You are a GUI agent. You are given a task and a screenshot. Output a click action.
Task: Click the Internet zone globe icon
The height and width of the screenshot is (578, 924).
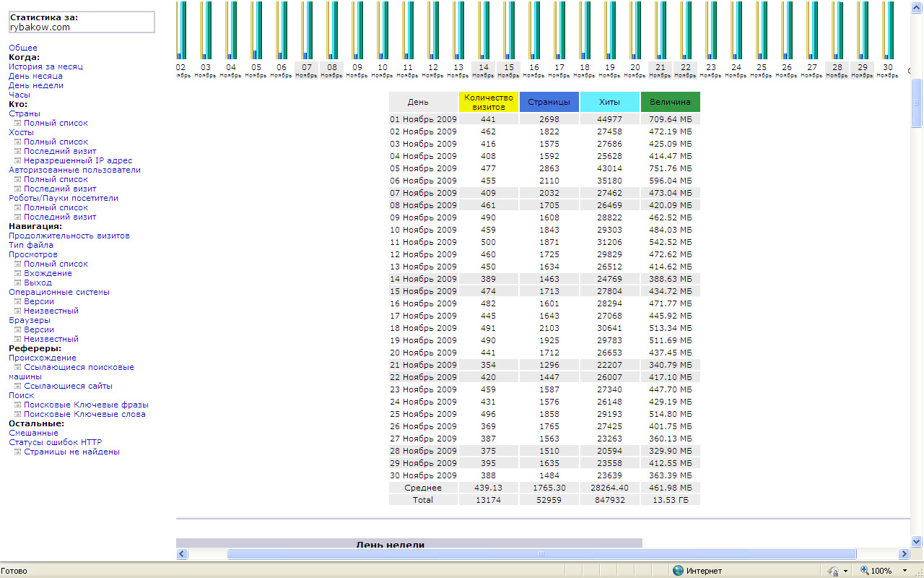point(678,571)
